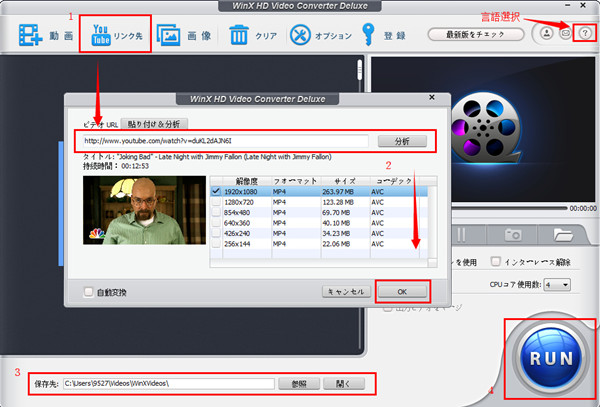The height and width of the screenshot is (407, 600).
Task: Click the video URL input field
Action: point(225,141)
